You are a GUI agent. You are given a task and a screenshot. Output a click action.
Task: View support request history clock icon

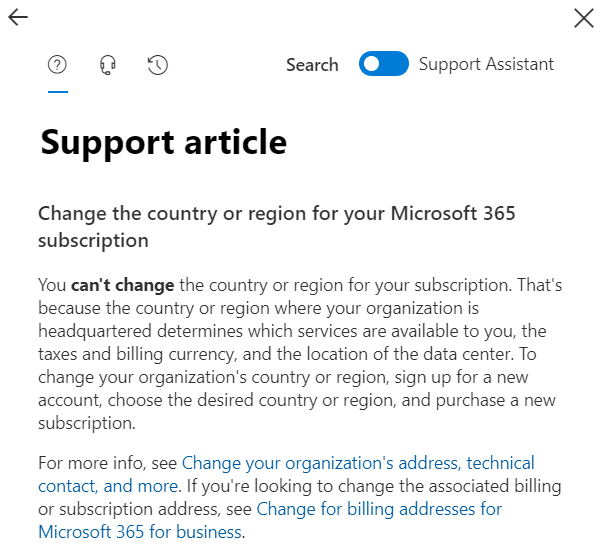pyautogui.click(x=158, y=64)
